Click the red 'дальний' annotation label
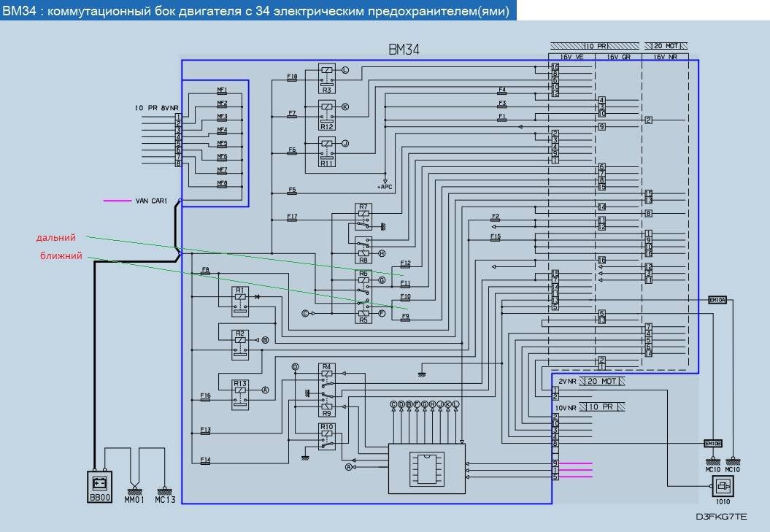770x532 pixels. coord(56,238)
